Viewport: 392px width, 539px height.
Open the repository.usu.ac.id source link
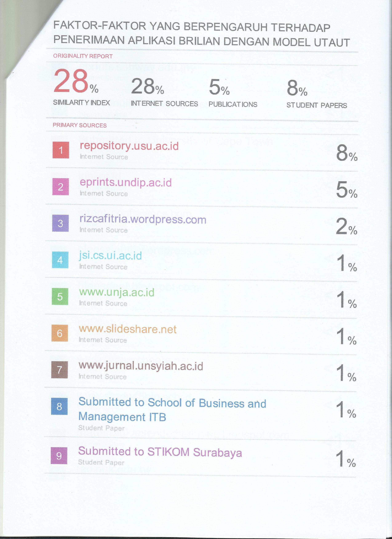pyautogui.click(x=129, y=146)
